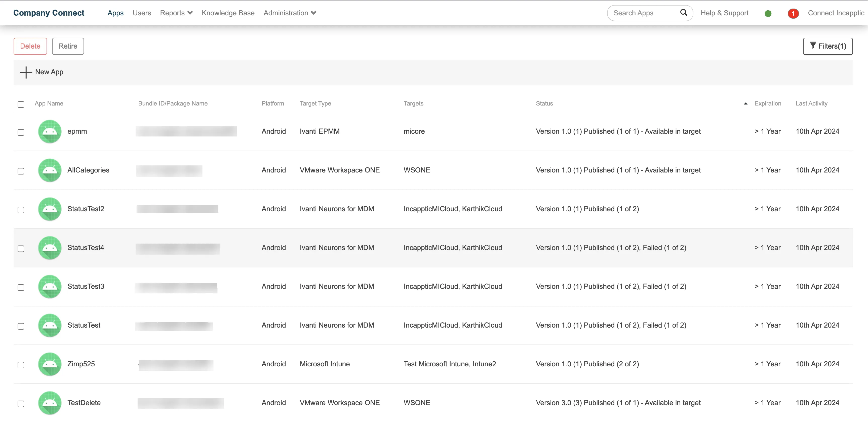This screenshot has width=868, height=422.
Task: Toggle the select-all header checkbox
Action: pos(21,104)
